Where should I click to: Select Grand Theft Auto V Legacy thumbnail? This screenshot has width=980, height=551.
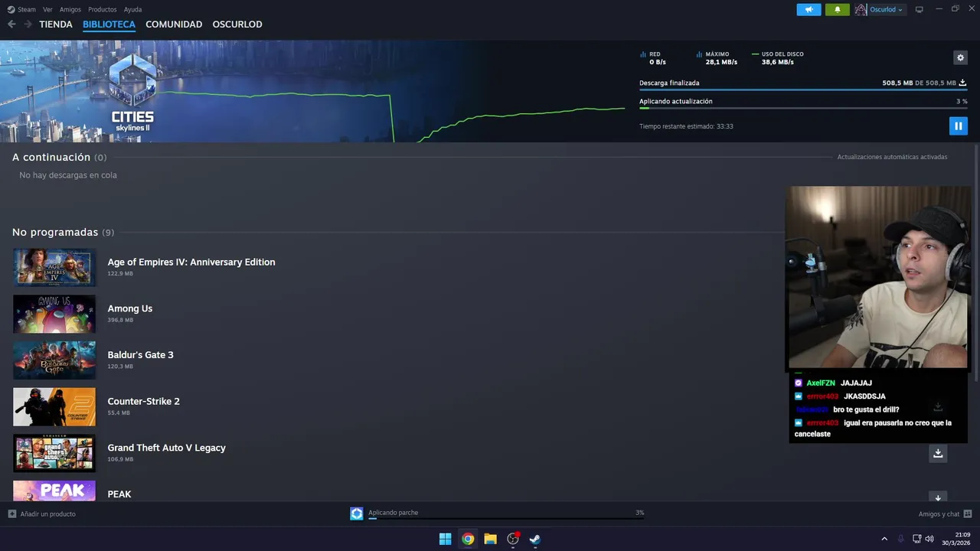pyautogui.click(x=54, y=453)
